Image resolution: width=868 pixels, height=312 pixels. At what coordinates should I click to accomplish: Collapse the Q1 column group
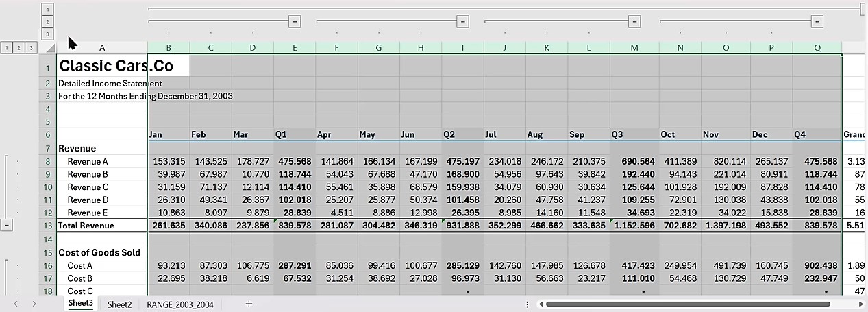coord(295,22)
